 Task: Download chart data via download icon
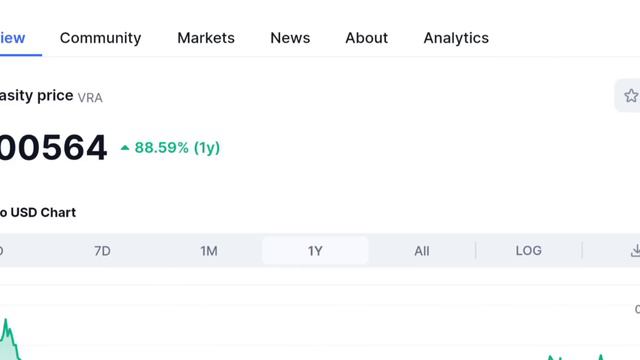[635, 251]
